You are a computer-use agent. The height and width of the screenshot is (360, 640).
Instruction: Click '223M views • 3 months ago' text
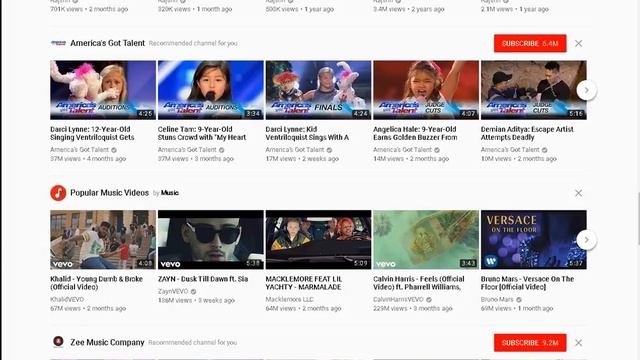point(413,309)
